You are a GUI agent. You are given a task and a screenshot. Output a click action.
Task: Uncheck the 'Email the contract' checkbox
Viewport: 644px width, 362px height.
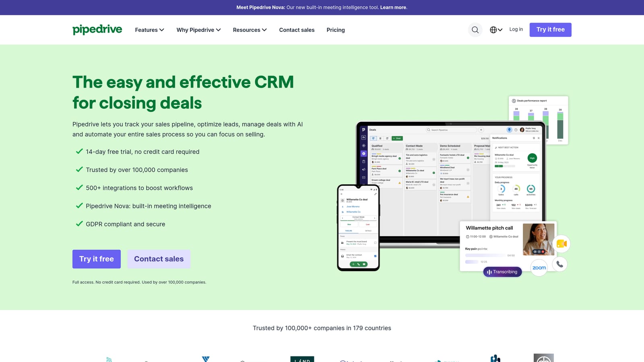[376, 256]
